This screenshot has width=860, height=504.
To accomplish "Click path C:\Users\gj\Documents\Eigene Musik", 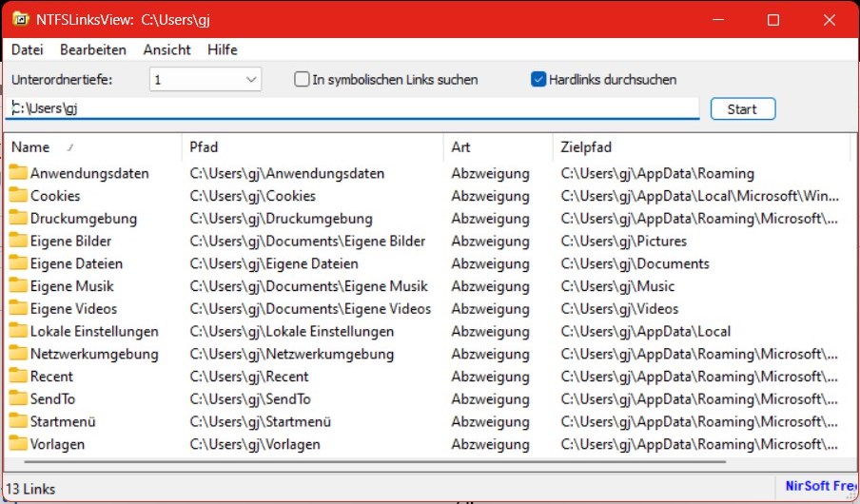I will click(x=309, y=285).
